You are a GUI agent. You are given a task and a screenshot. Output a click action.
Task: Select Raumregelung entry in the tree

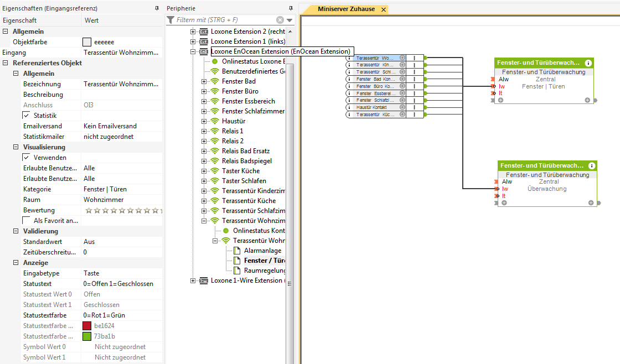tap(263, 271)
